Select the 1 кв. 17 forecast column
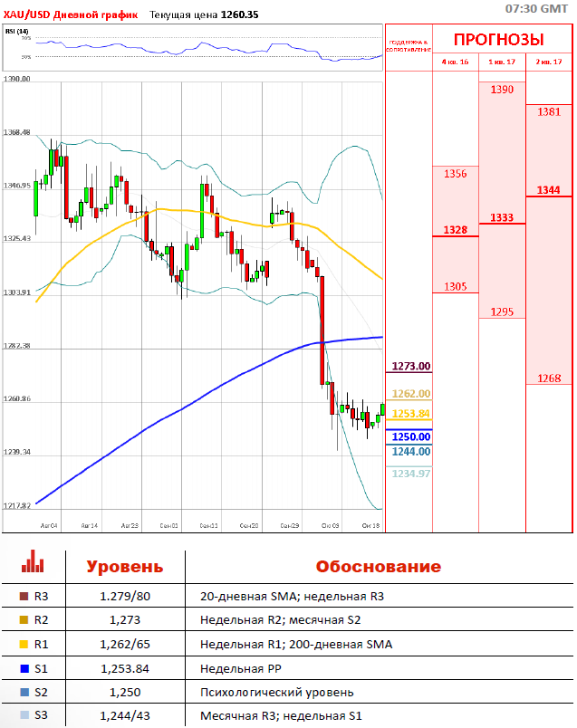Viewport: 577px width, 728px height. 502,62
